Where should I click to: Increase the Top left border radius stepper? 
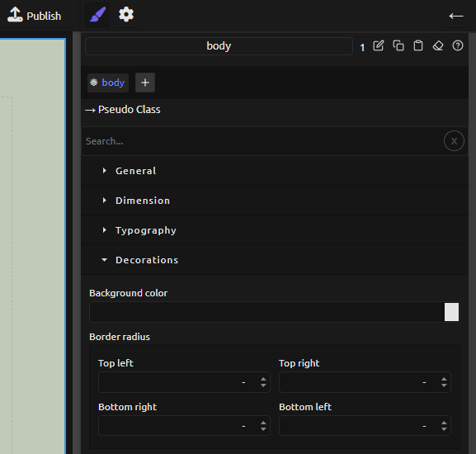(x=263, y=379)
